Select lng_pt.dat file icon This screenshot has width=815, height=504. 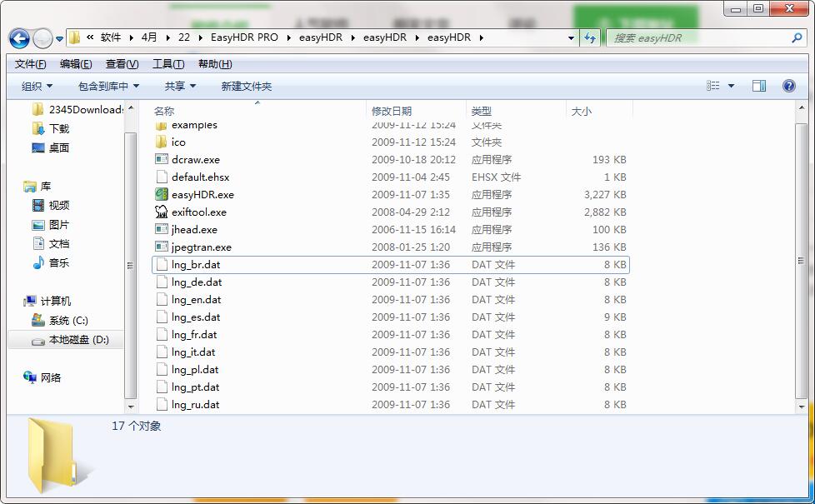(161, 387)
